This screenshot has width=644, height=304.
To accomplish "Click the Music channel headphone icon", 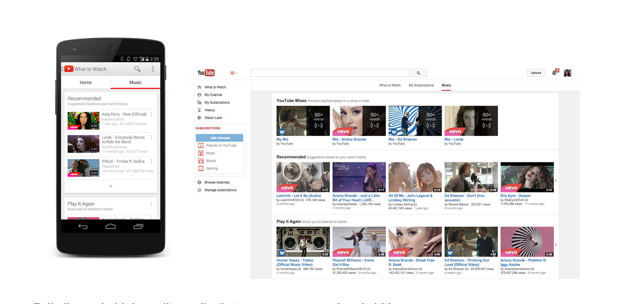I will coord(201,153).
